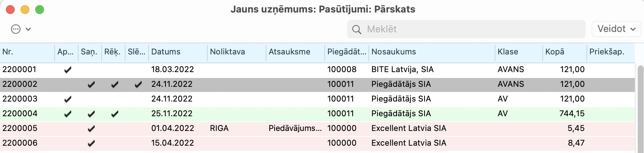Image resolution: width=644 pixels, height=153 pixels.
Task: Expand the chevron beside the ellipsis icon
Action: pyautogui.click(x=28, y=29)
